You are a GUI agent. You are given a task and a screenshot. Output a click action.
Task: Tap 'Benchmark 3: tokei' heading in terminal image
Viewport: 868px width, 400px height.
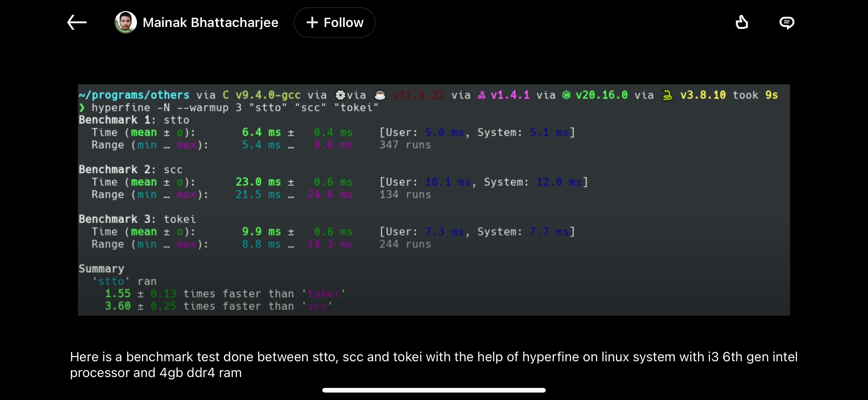pos(137,219)
